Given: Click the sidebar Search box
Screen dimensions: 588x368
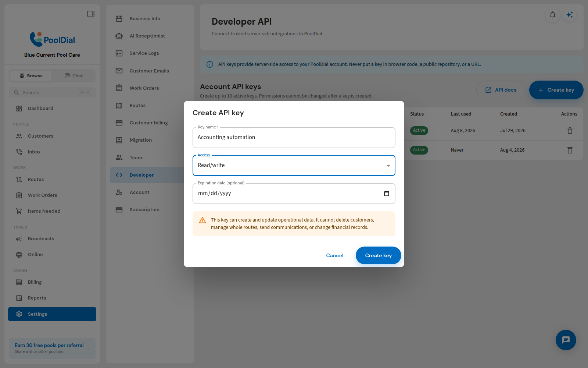Looking at the screenshot, I should pos(52,92).
